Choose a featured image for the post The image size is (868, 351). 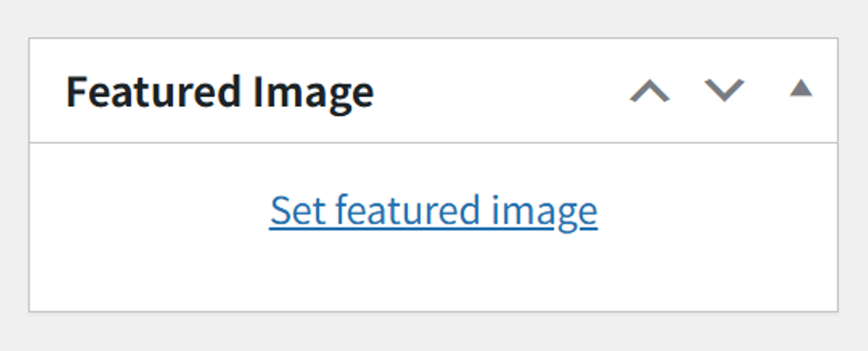click(x=433, y=211)
